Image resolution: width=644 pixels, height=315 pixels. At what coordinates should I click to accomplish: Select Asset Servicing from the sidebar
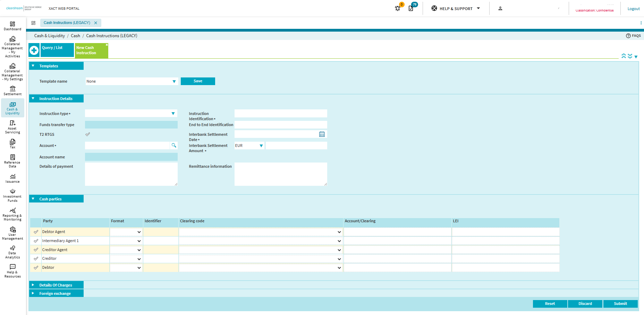tap(12, 127)
